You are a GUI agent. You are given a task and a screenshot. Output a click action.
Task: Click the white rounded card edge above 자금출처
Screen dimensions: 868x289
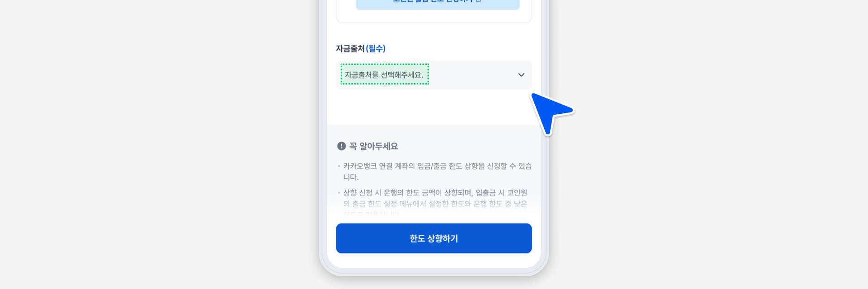click(x=434, y=22)
